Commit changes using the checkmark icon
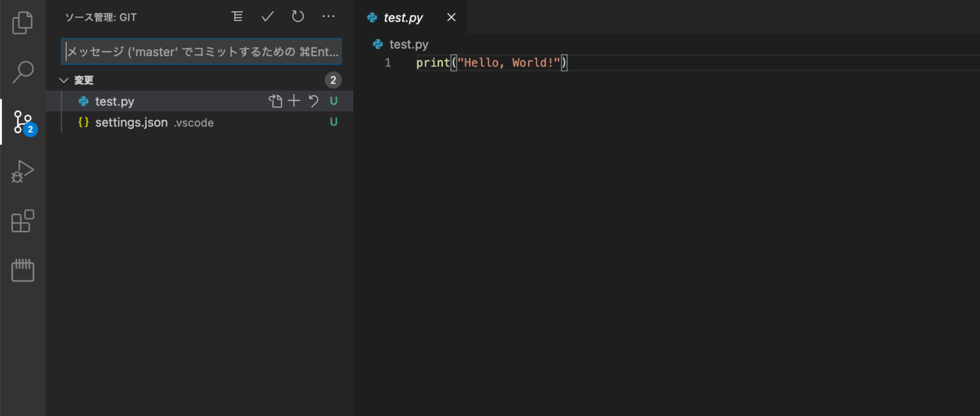 click(x=267, y=17)
